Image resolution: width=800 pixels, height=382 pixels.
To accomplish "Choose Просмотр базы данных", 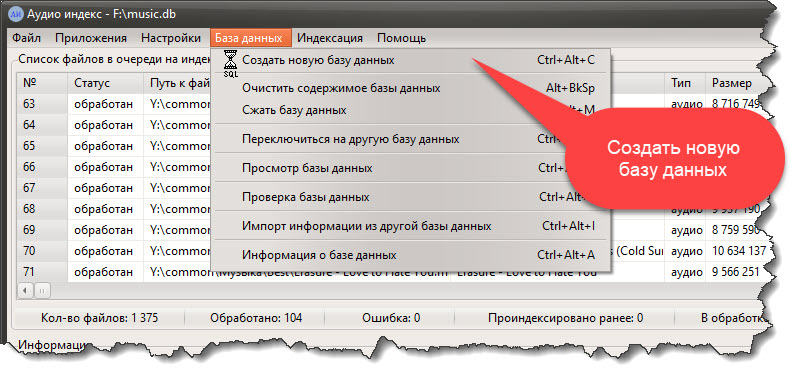I will tap(411, 168).
